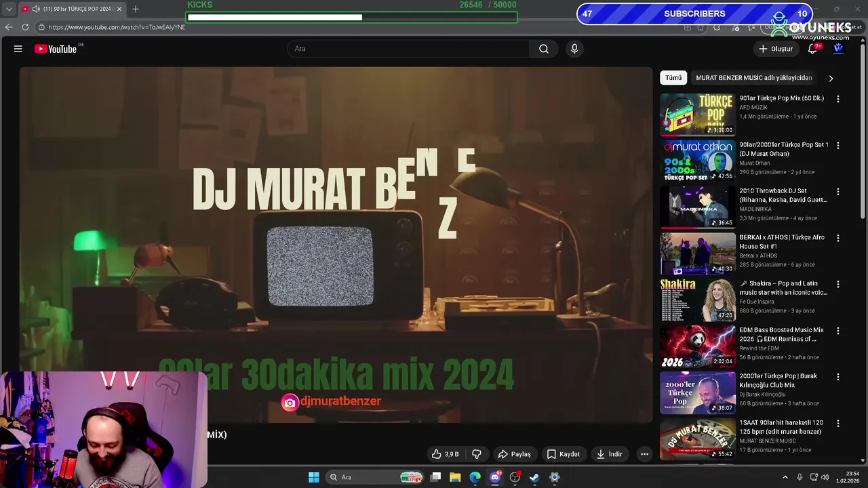Screen dimensions: 868x488
Task: Open the Shakira video thumbnail
Action: [698, 300]
